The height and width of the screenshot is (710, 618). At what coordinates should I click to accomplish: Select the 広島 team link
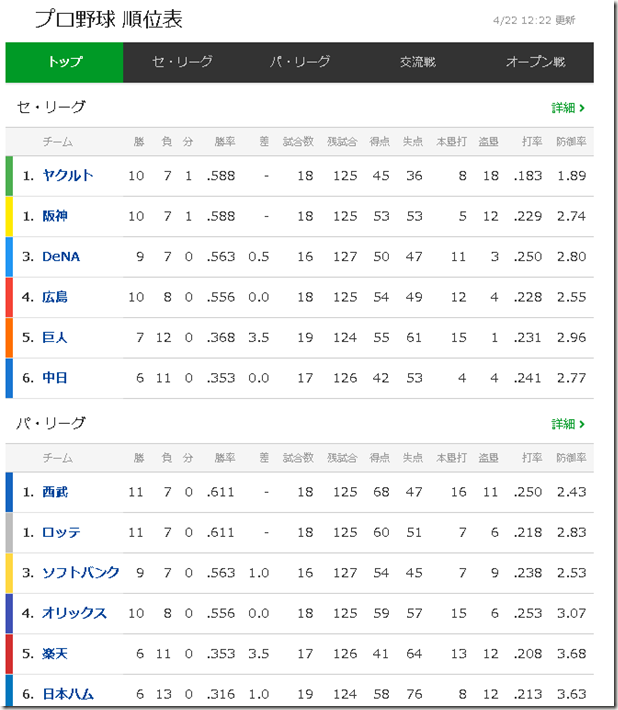pyautogui.click(x=55, y=297)
